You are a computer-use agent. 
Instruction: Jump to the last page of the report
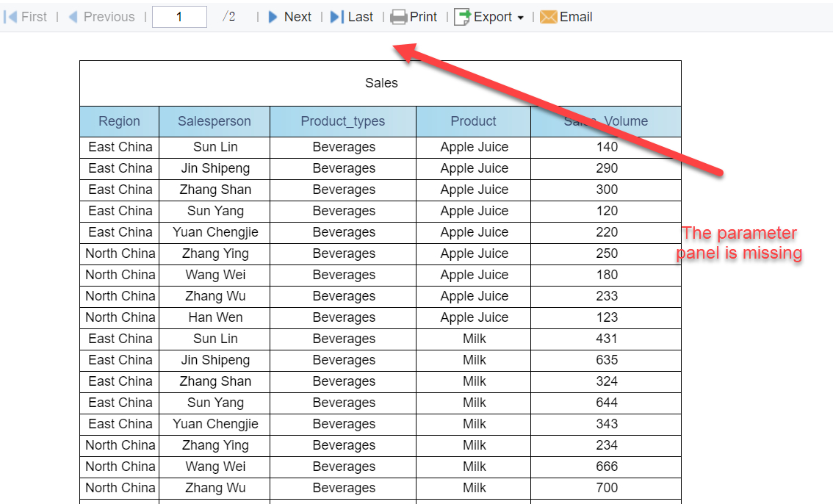[354, 16]
